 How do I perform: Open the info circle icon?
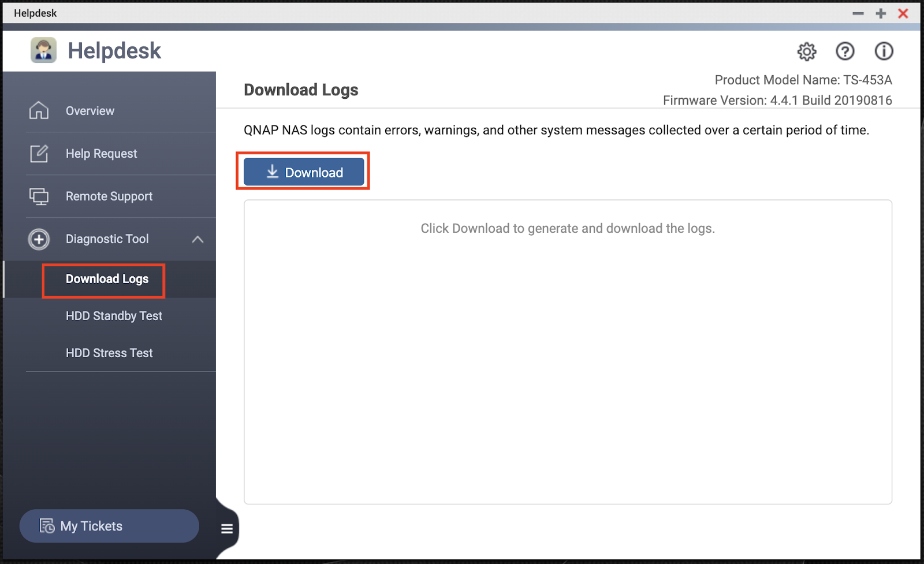point(884,51)
